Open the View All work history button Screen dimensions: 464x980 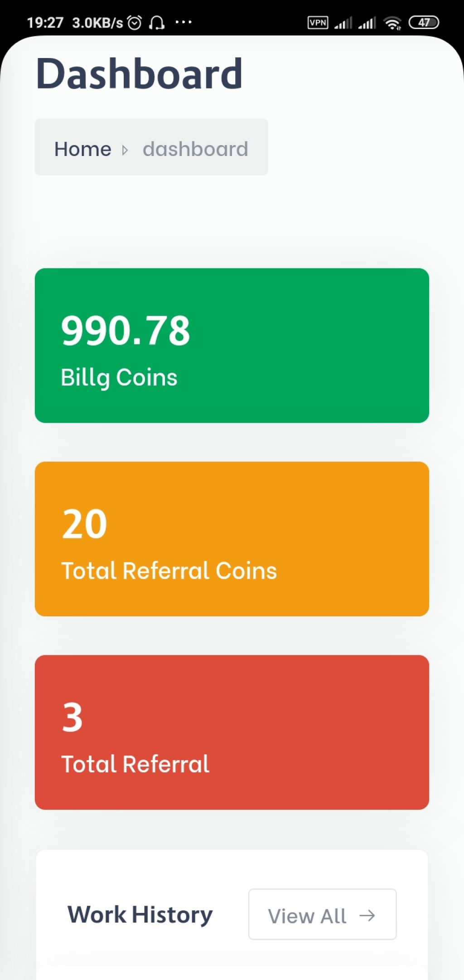click(x=322, y=914)
